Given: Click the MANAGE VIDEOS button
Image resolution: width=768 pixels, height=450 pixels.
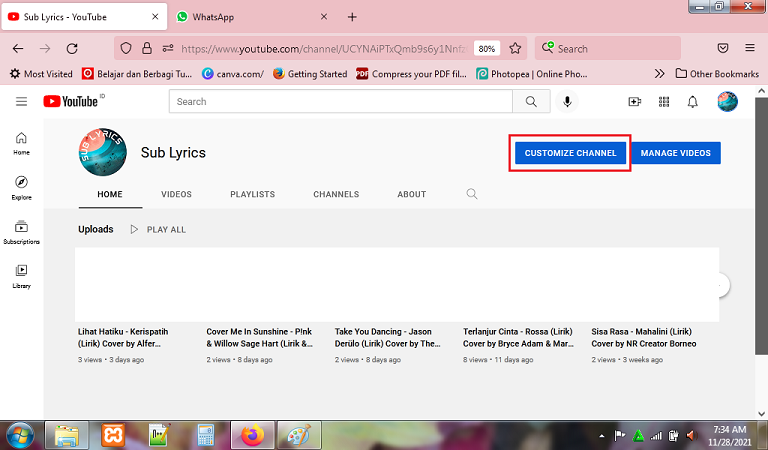Looking at the screenshot, I should (675, 153).
